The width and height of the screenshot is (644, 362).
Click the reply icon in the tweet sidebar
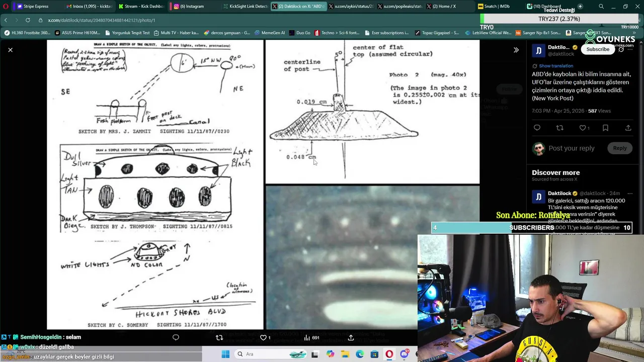537,128
